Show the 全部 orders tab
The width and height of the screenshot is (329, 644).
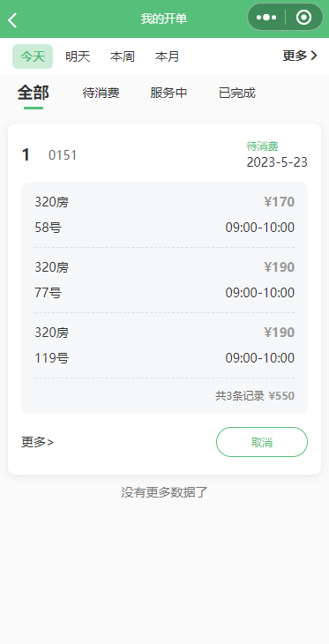(34, 94)
